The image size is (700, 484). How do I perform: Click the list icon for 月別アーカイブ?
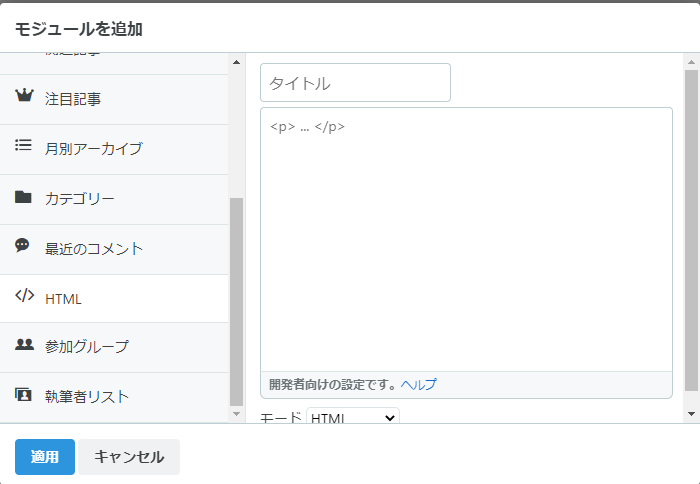point(24,145)
